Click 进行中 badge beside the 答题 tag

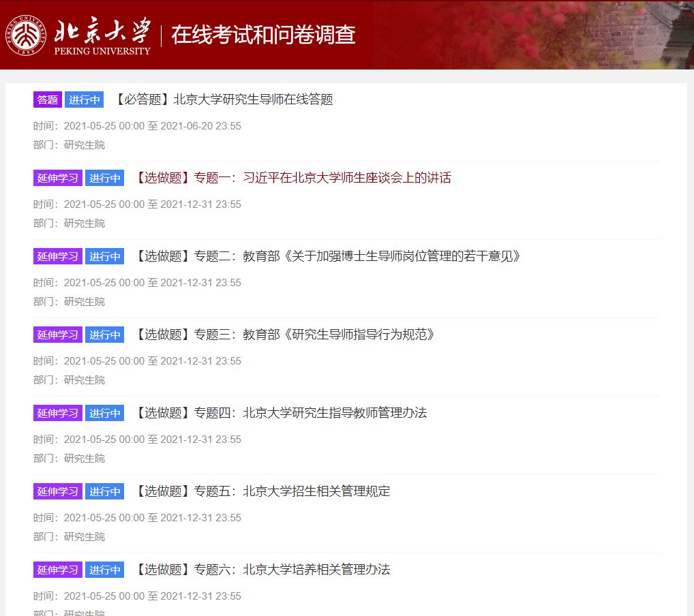(85, 99)
